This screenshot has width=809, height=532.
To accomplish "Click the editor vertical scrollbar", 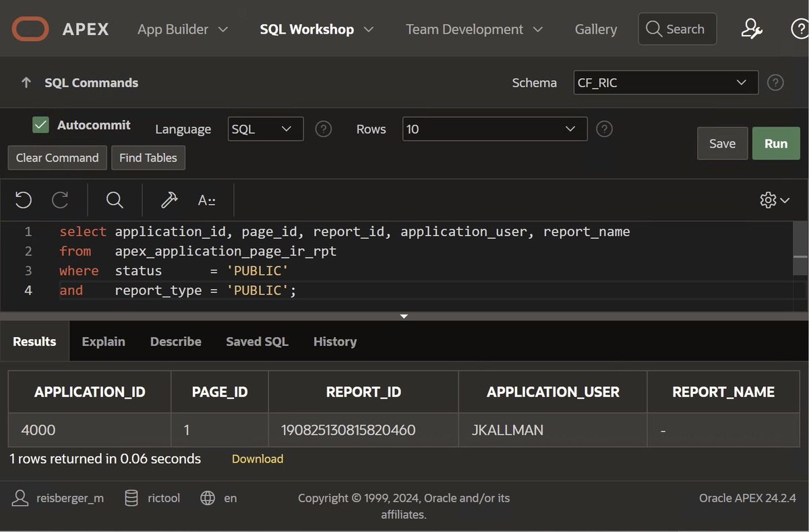I will pos(800,249).
